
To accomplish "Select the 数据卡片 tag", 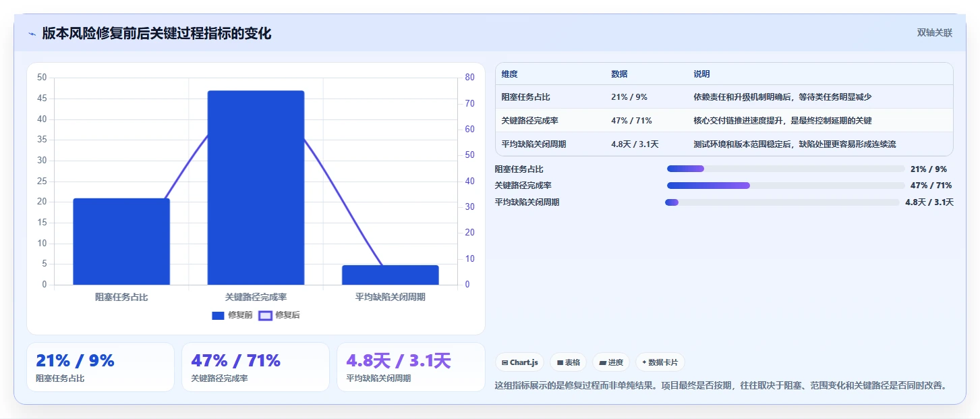I will coord(660,362).
